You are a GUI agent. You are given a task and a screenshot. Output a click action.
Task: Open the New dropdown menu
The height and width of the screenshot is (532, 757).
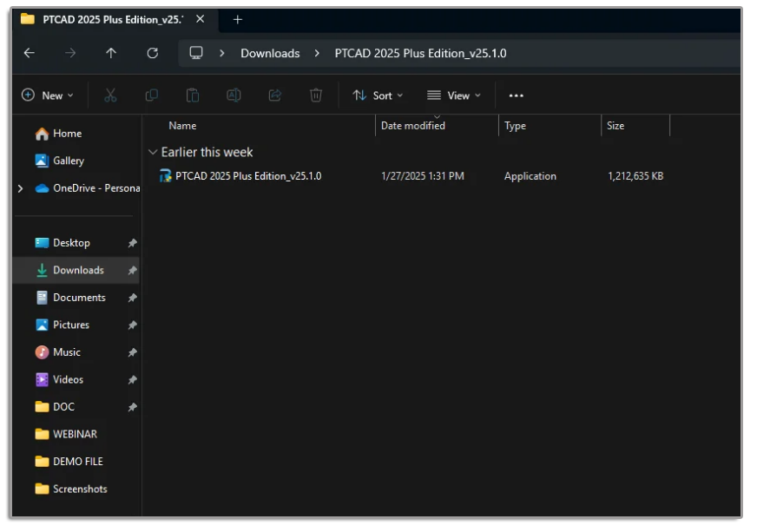point(48,95)
